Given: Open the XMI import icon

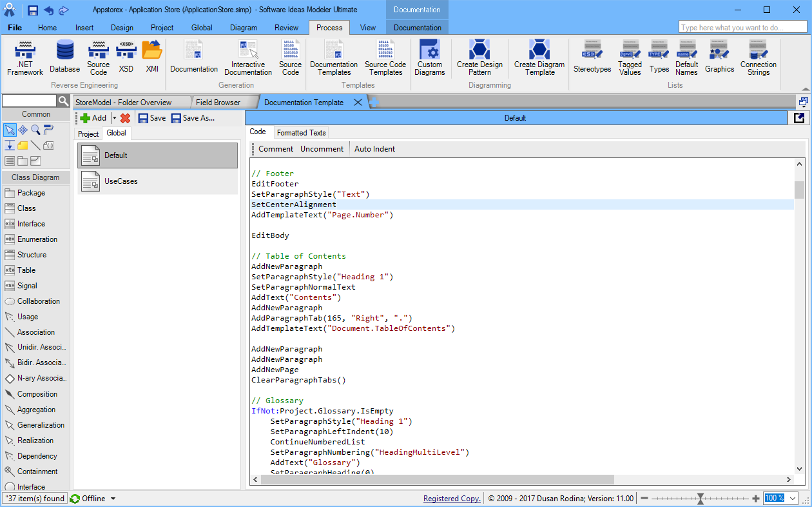Looking at the screenshot, I should click(x=152, y=57).
